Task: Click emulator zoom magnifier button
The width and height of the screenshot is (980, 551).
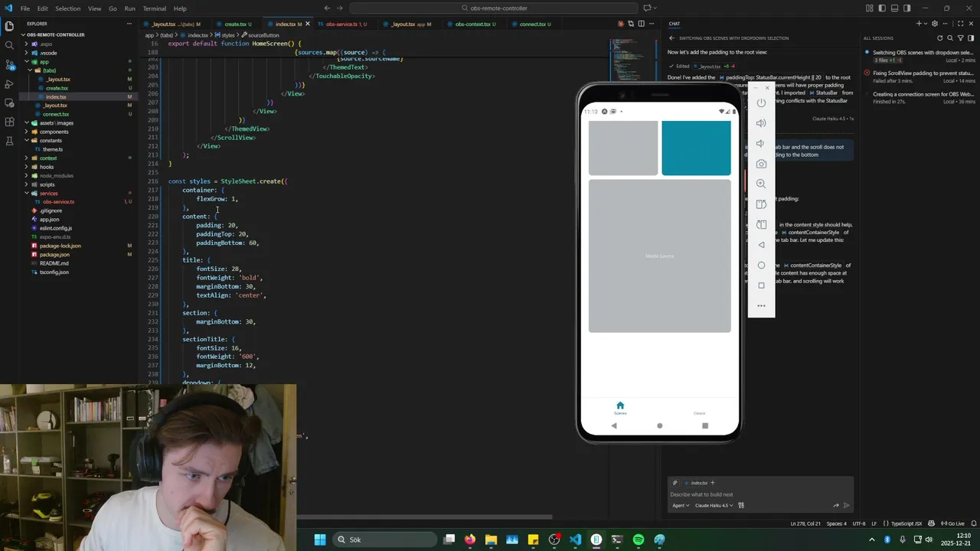Action: [x=761, y=184]
